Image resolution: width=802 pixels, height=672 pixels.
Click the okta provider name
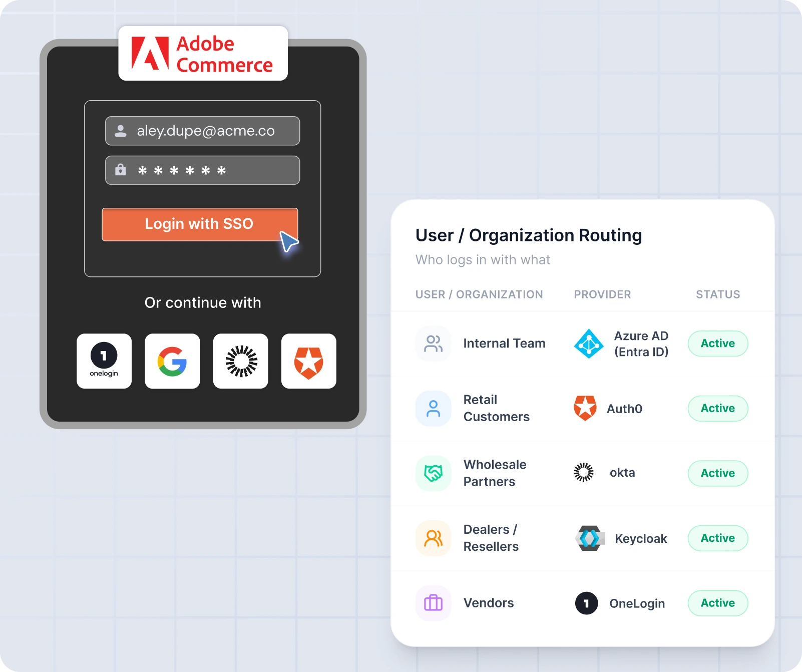(622, 473)
